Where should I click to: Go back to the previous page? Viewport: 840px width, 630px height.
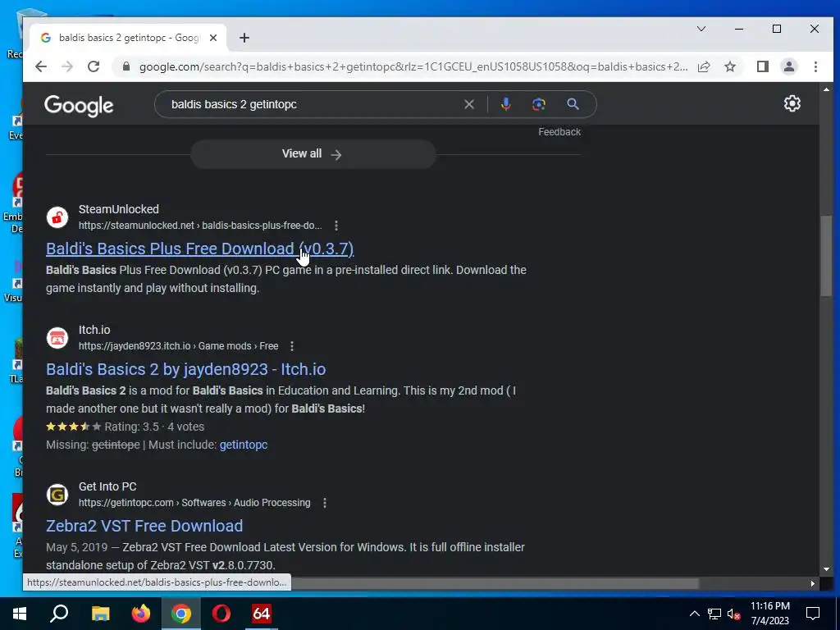coord(41,66)
